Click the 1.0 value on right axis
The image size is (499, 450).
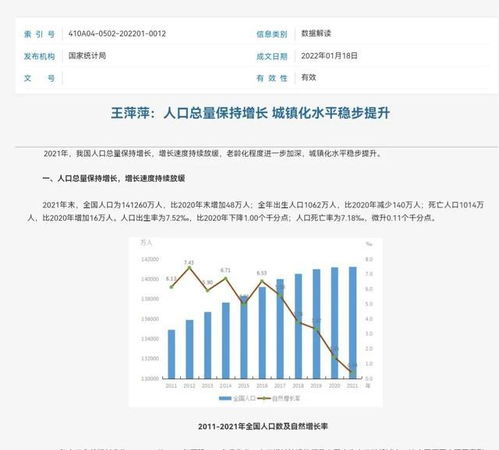(x=369, y=364)
